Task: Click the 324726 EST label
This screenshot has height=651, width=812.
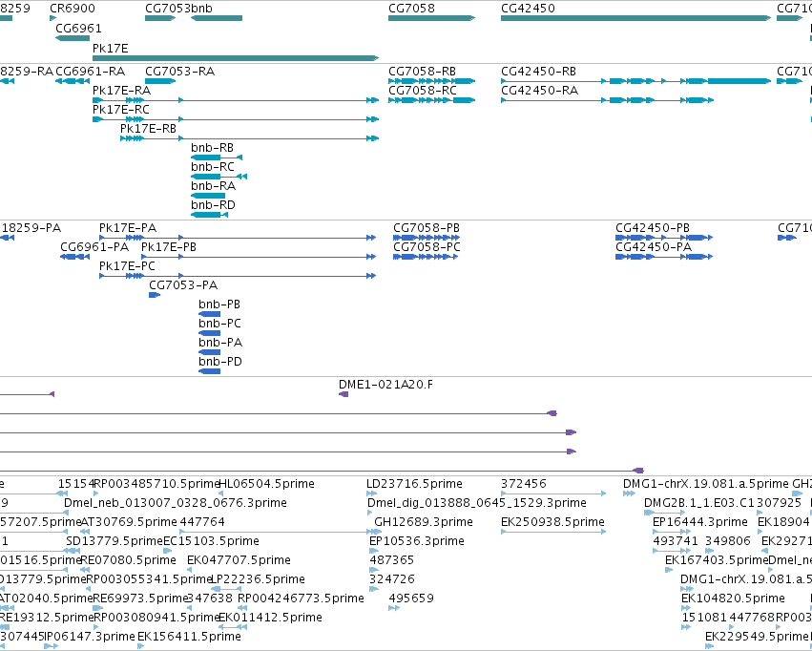Action: pyautogui.click(x=392, y=579)
